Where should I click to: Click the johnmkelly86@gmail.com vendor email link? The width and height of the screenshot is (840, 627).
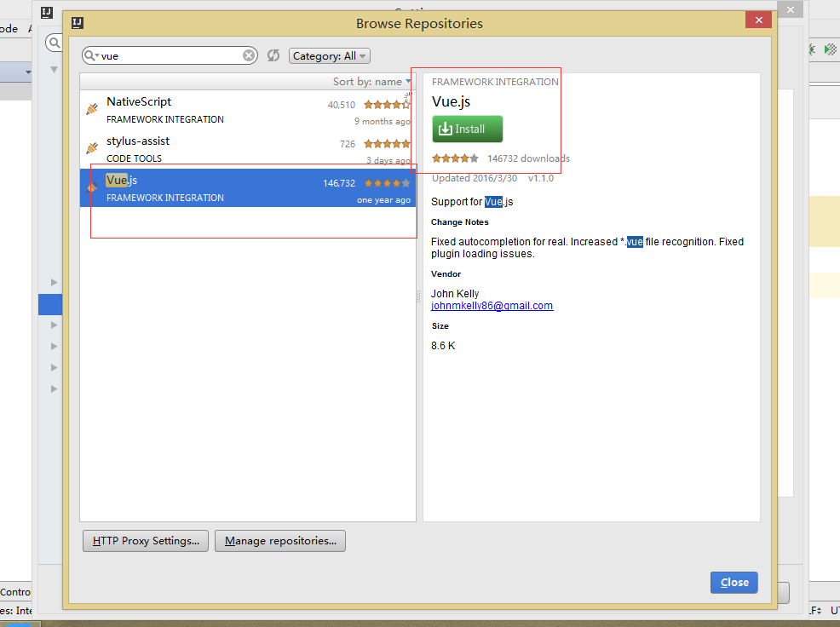click(492, 306)
